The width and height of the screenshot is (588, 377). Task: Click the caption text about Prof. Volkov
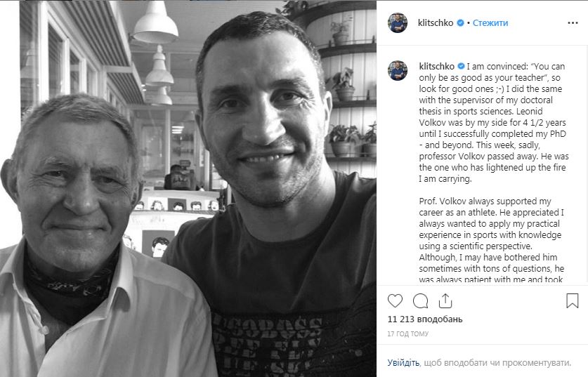click(492, 240)
